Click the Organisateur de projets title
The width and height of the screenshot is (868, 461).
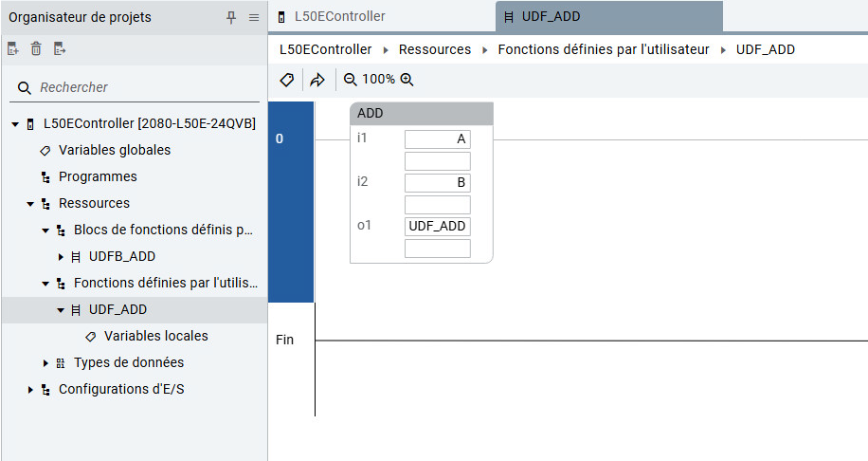pos(80,17)
